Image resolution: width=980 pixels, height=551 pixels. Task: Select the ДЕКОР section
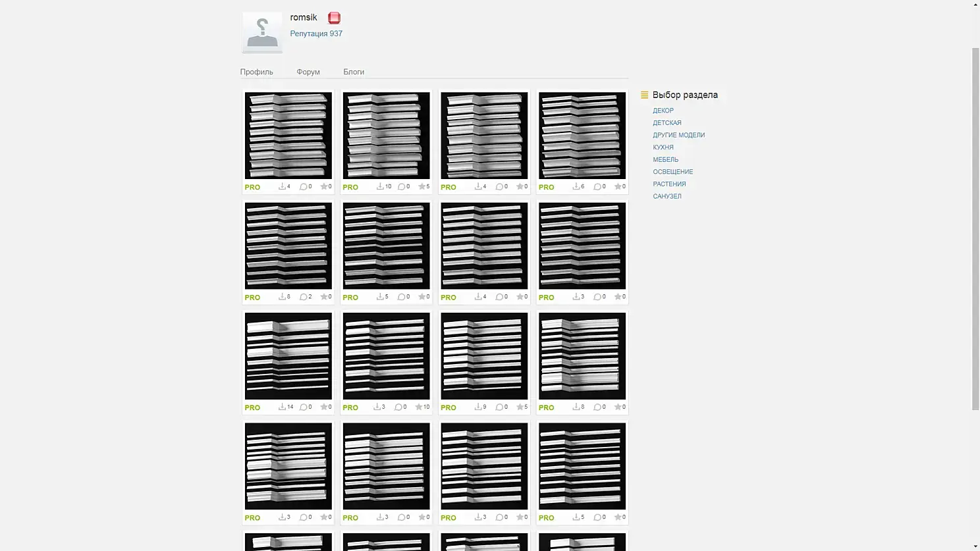click(663, 111)
